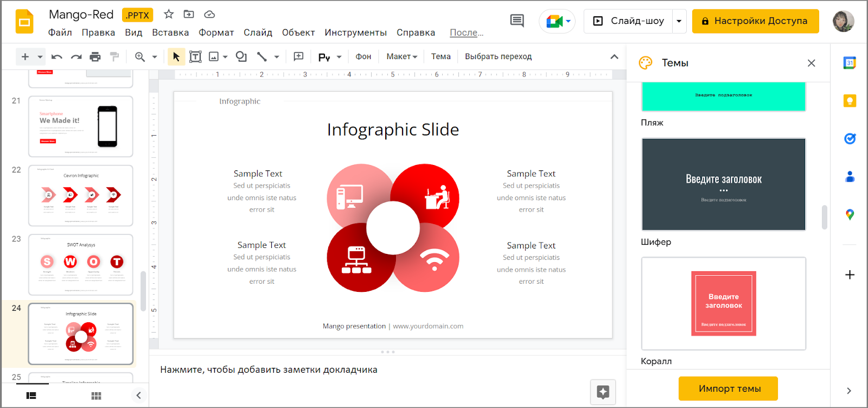
Task: Open the comment history icon
Action: [517, 21]
